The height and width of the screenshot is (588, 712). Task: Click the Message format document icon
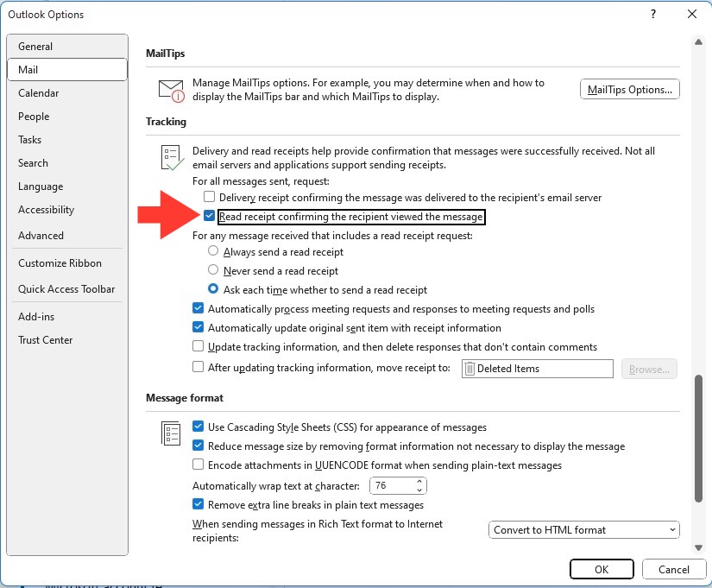(x=171, y=433)
